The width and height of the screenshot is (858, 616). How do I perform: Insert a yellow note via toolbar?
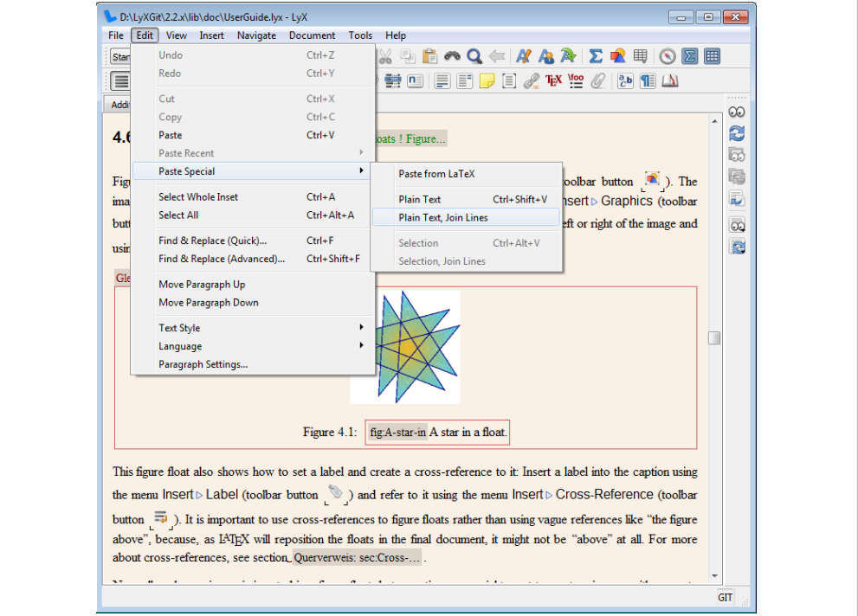pos(487,80)
